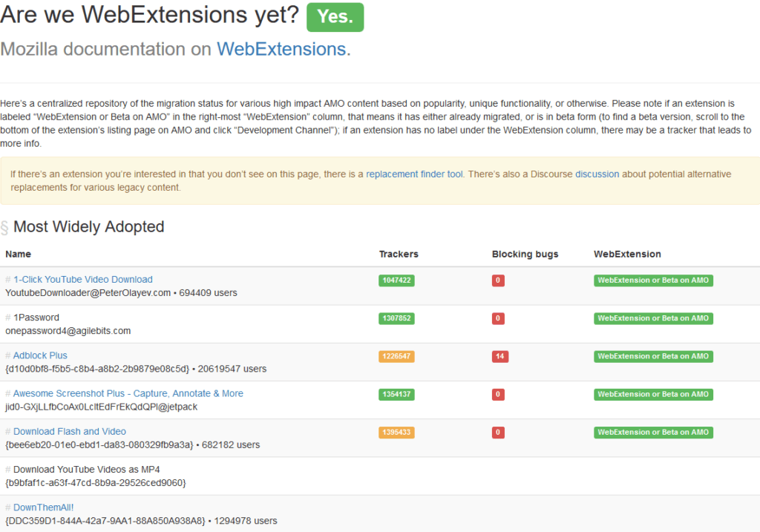Click the Blocking bugs column header
Image resolution: width=760 pixels, height=532 pixels.
(525, 254)
